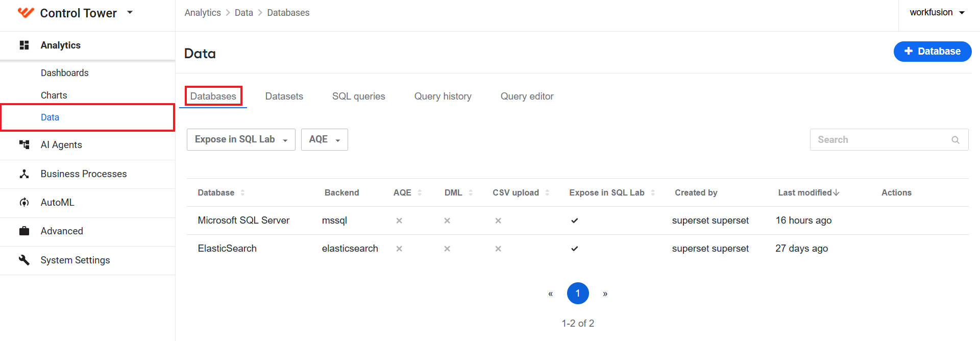Click the 1-2 of 2 count
The width and height of the screenshot is (980, 341).
click(x=578, y=324)
